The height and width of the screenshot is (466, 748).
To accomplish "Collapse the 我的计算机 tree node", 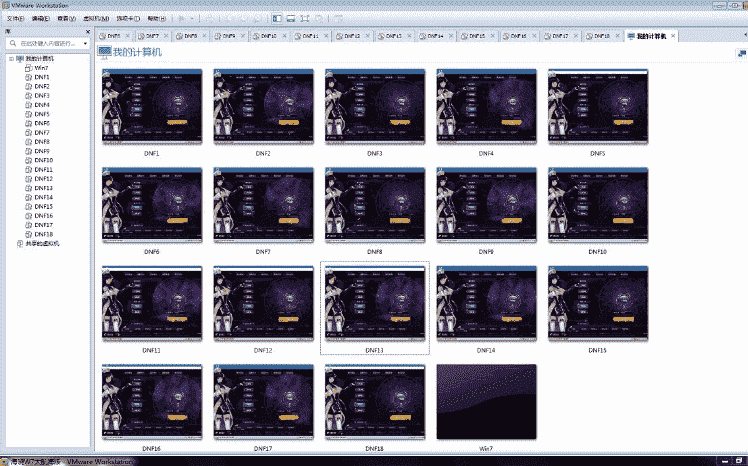I will [x=11, y=59].
